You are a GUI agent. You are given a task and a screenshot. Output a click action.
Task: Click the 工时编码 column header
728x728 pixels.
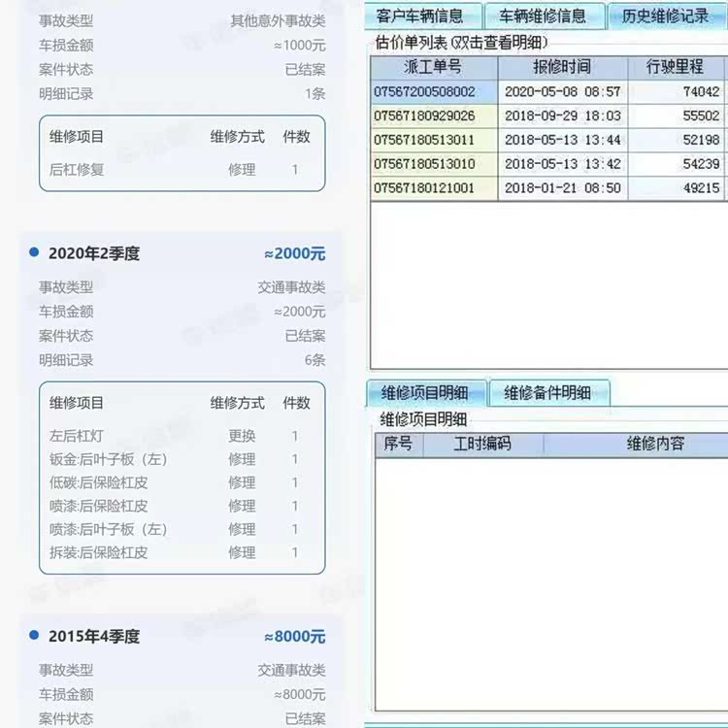(x=482, y=445)
